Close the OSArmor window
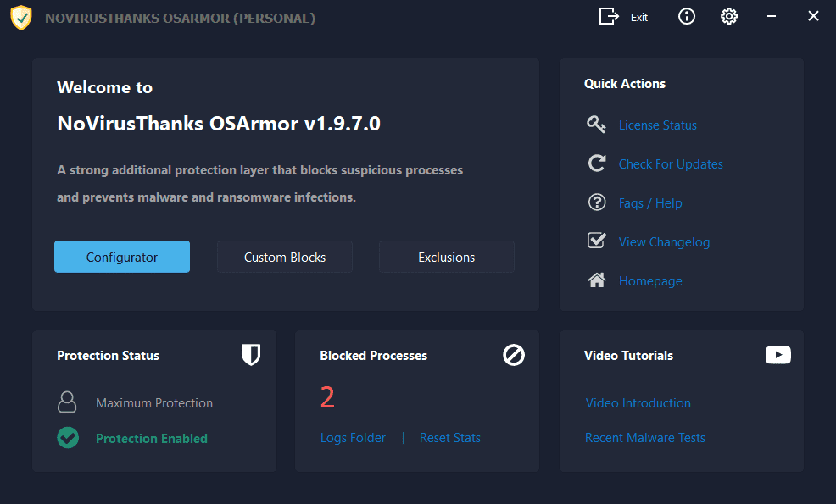This screenshot has width=836, height=504. [x=813, y=16]
